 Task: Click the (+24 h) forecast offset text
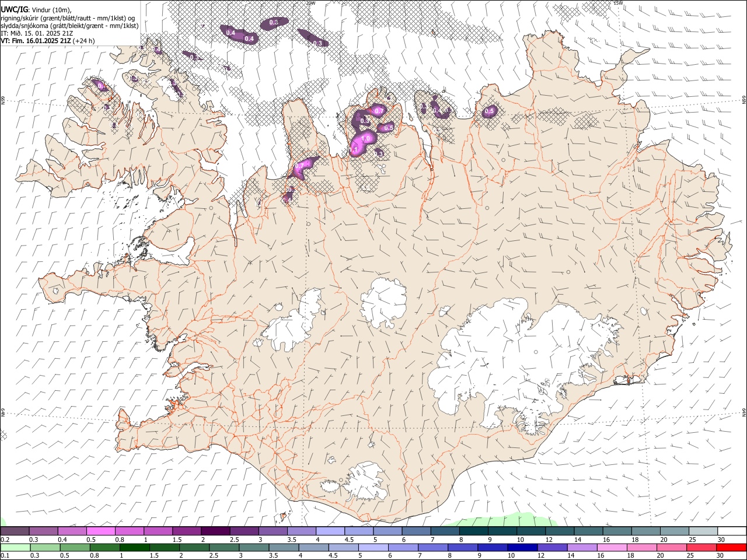pos(84,41)
